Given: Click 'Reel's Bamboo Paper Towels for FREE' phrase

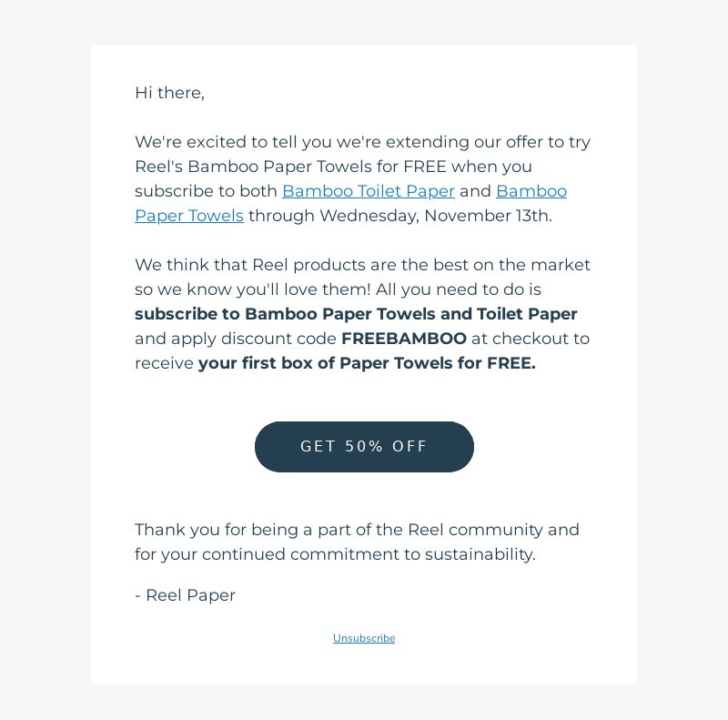Looking at the screenshot, I should coord(290,167).
